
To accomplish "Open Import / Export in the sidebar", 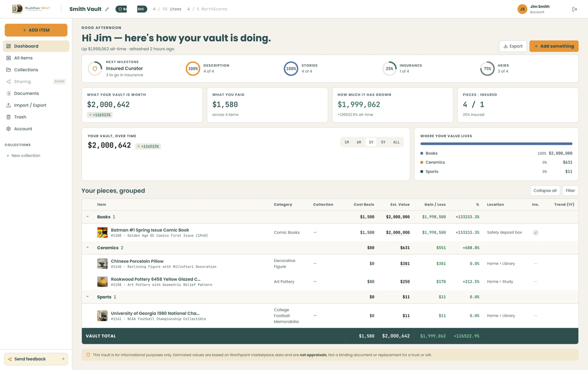I will point(36,105).
